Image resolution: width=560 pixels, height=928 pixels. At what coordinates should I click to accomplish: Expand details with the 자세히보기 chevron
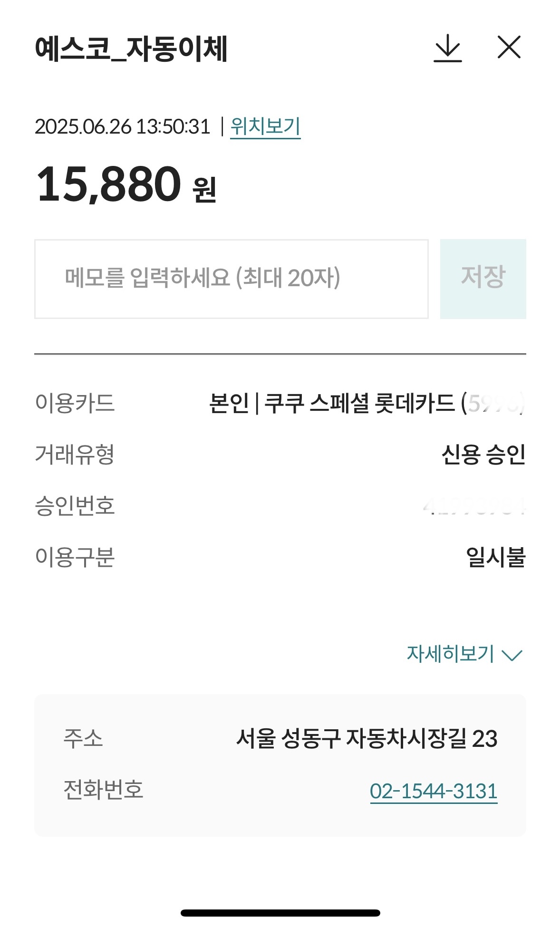(512, 655)
